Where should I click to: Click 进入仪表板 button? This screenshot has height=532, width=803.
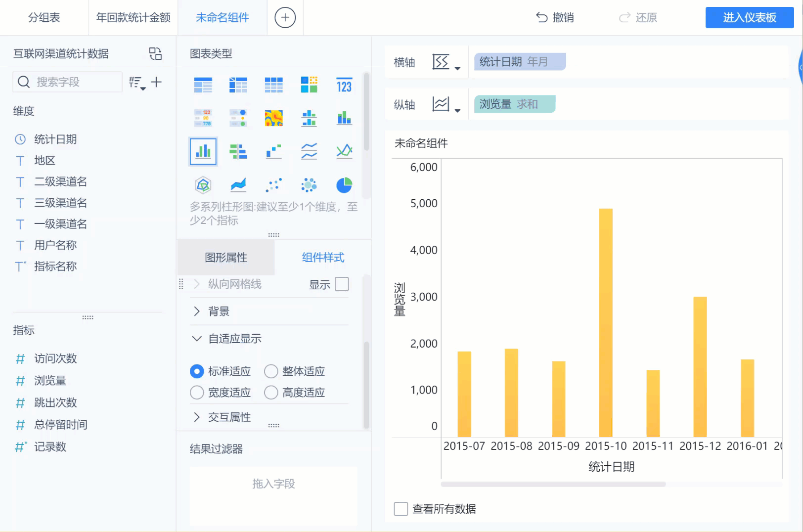pyautogui.click(x=750, y=17)
